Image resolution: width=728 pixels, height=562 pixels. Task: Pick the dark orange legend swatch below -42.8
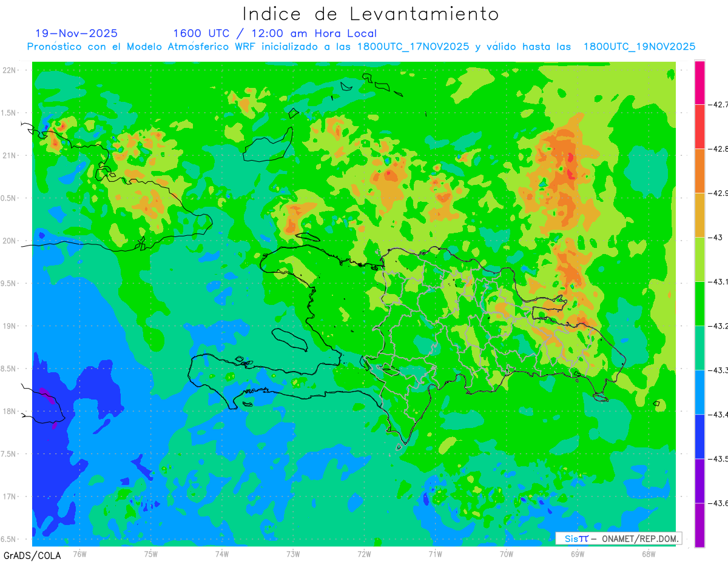[699, 171]
